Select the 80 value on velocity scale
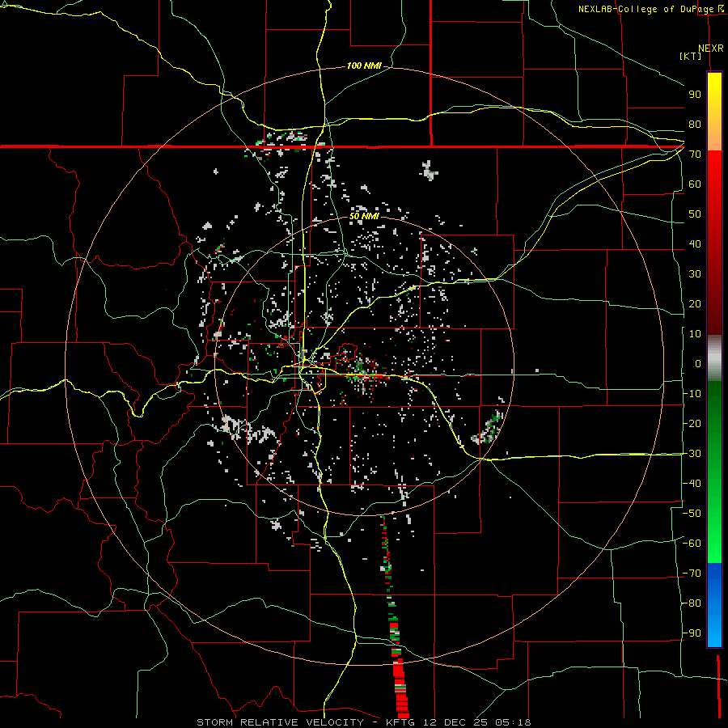 pyautogui.click(x=695, y=125)
